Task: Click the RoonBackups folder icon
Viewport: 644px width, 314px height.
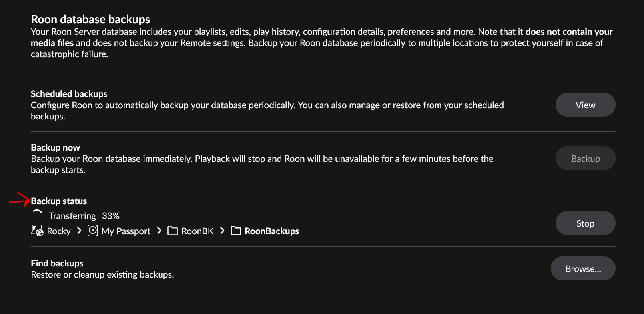Action: (x=236, y=231)
